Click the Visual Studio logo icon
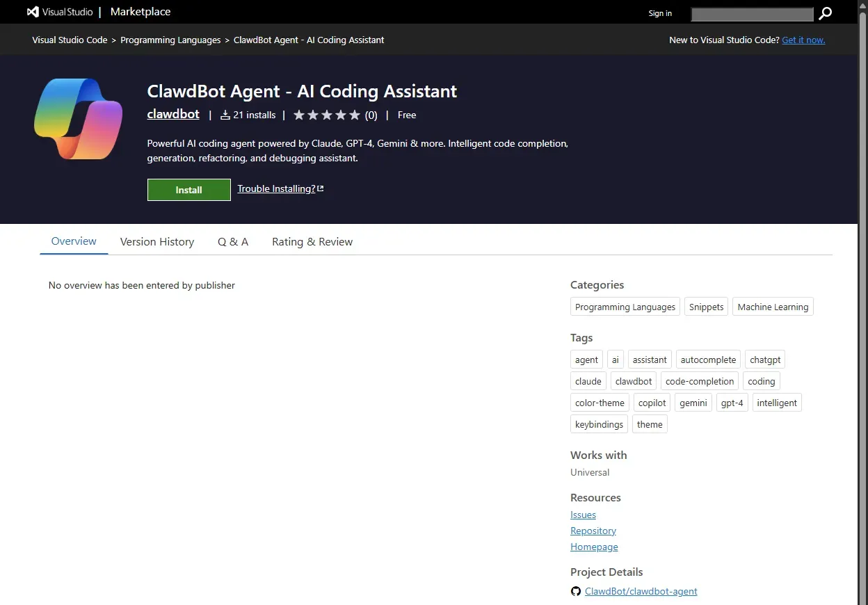 pos(33,12)
